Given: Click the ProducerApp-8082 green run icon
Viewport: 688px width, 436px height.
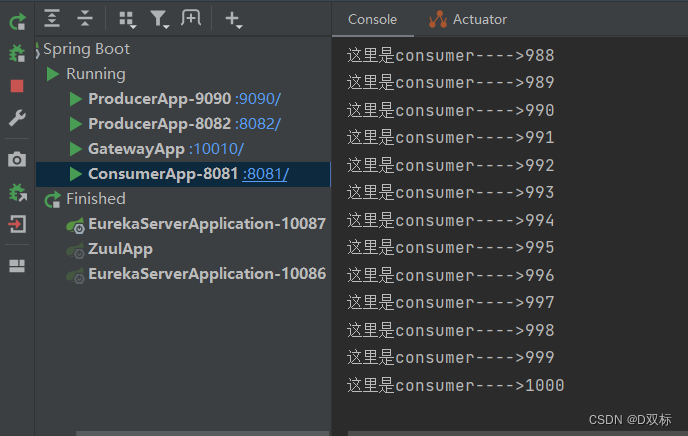Looking at the screenshot, I should coord(75,124).
